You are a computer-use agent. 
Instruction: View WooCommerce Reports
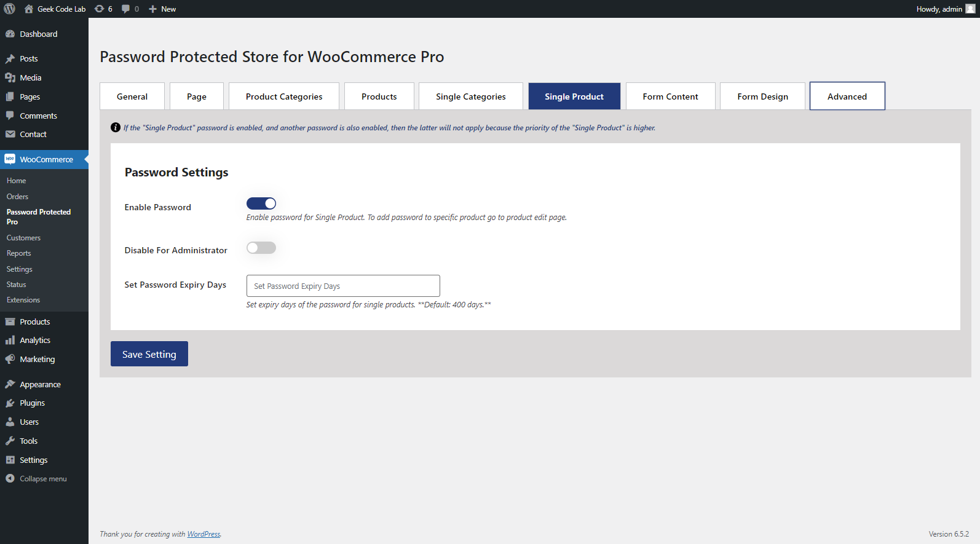click(19, 253)
